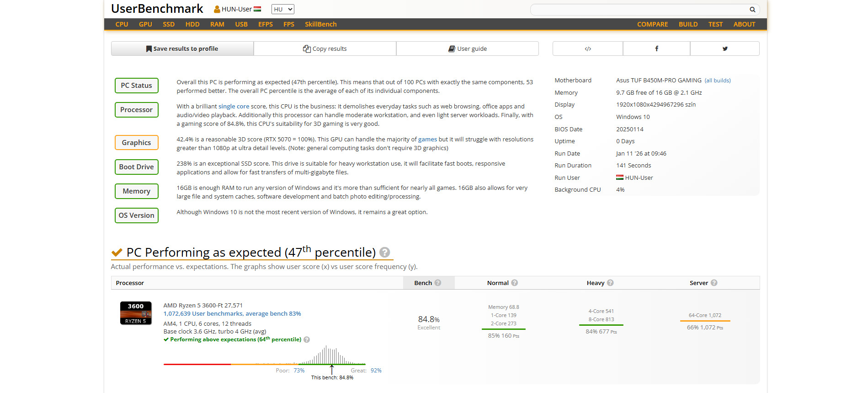Click help icon next to Normal
This screenshot has width=868, height=393.
pyautogui.click(x=515, y=283)
